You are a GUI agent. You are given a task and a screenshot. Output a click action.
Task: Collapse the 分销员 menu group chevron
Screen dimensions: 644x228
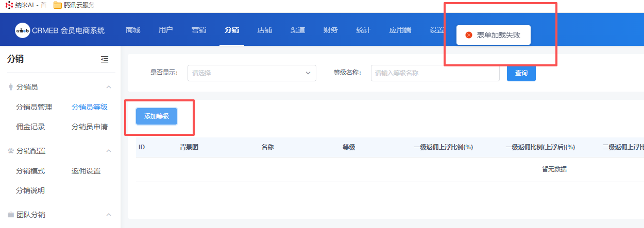[109, 87]
